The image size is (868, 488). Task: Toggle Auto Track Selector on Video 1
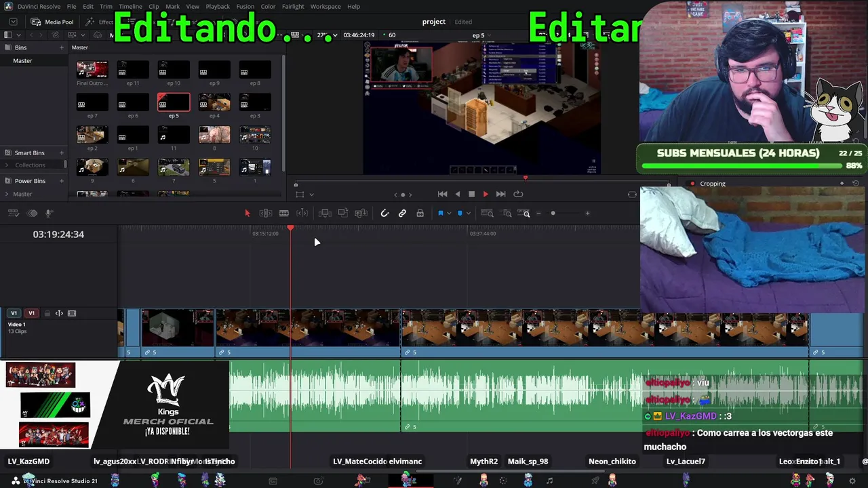pyautogui.click(x=59, y=313)
